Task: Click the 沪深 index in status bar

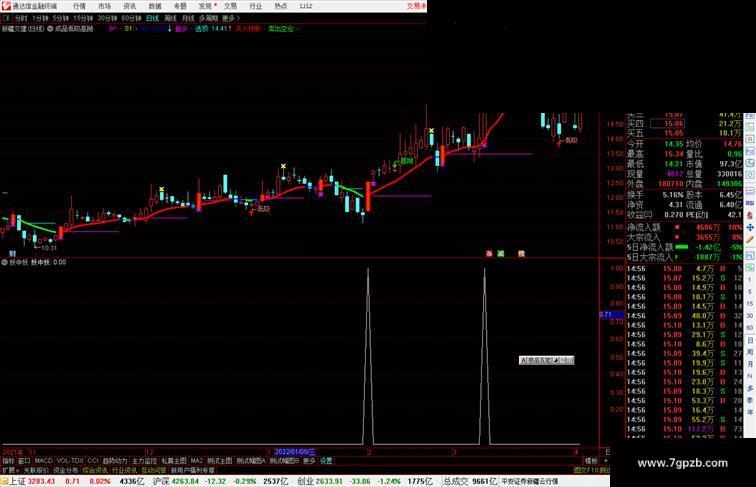Action: click(x=161, y=481)
